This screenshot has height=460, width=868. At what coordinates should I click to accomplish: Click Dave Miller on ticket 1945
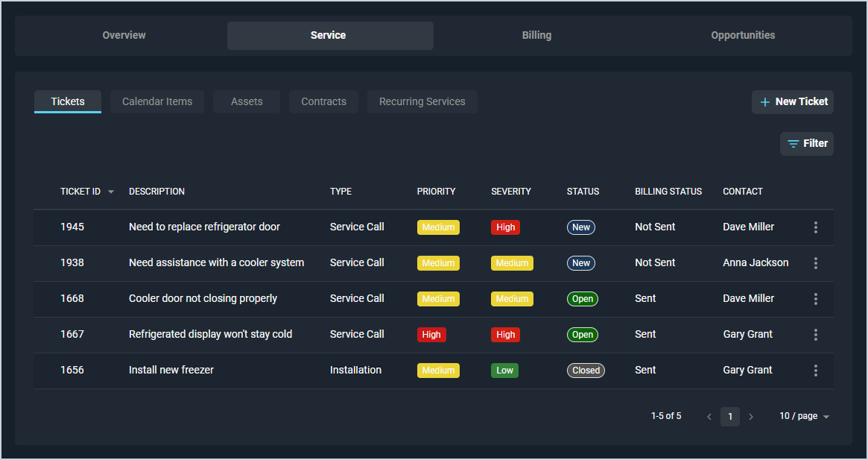coord(749,227)
